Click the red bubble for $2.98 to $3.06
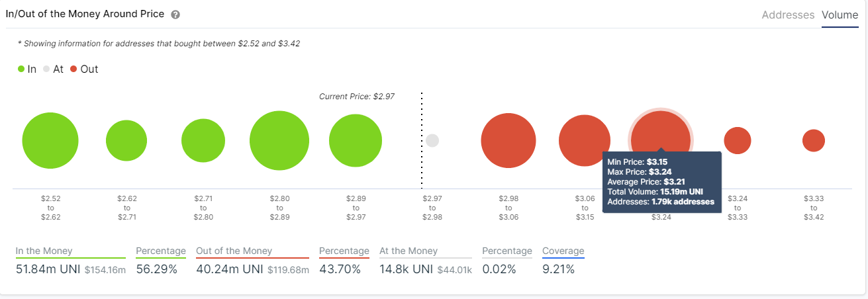 point(508,141)
